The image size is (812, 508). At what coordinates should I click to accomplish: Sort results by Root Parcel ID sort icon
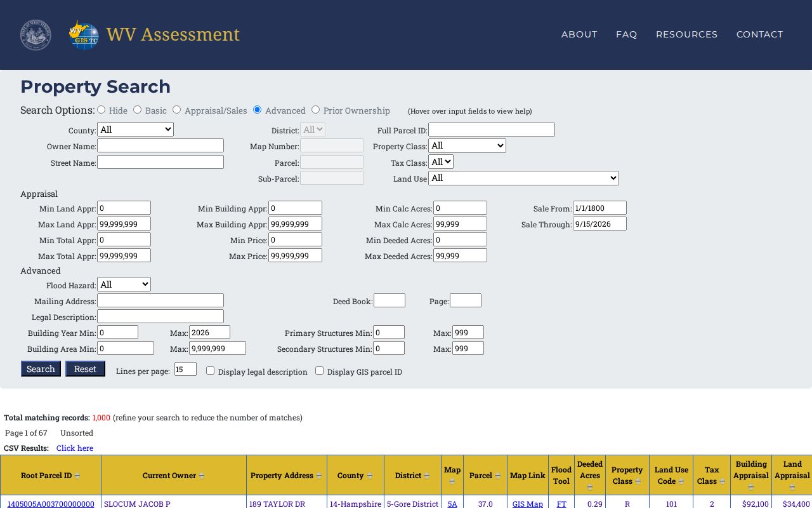77,476
